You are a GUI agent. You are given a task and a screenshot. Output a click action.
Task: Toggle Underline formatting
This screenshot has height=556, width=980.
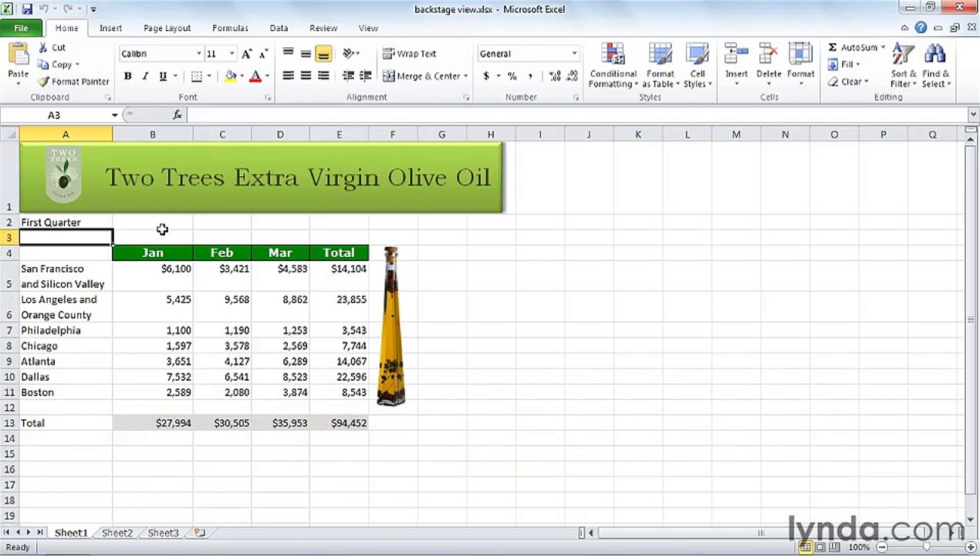[x=163, y=76]
